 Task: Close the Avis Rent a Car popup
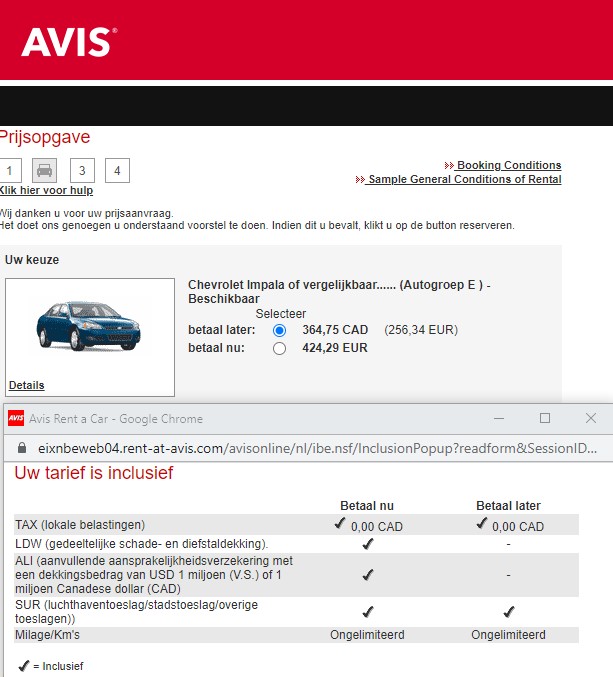coord(591,418)
